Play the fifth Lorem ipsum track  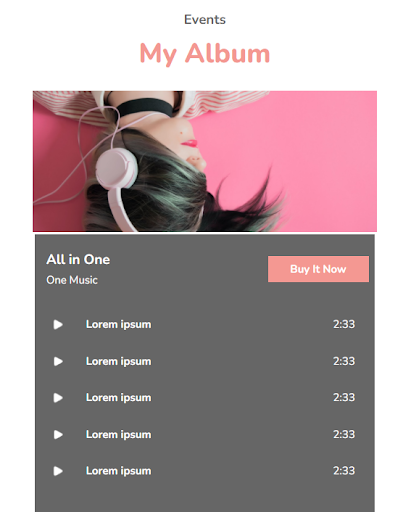[58, 471]
